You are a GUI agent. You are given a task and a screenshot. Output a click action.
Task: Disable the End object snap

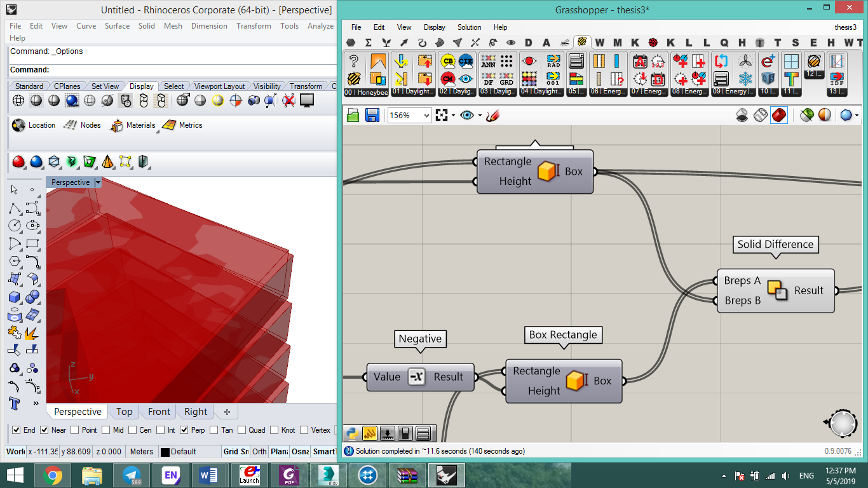point(17,430)
